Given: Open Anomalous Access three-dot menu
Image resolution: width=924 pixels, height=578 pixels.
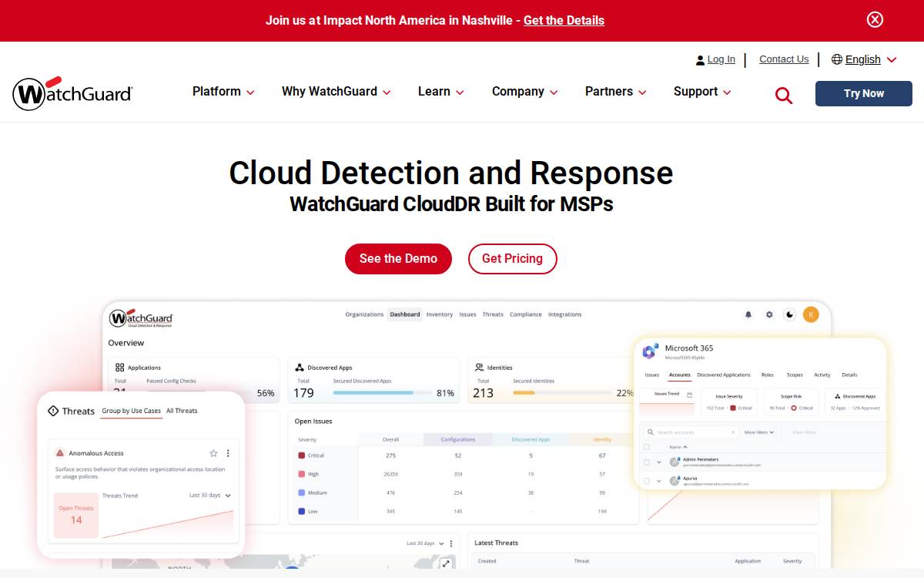Looking at the screenshot, I should (x=228, y=453).
